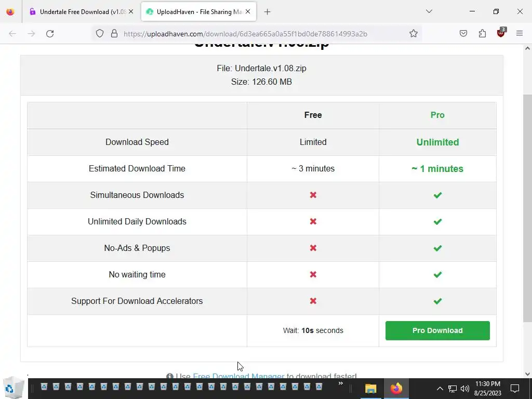Click the scrollbar down arrow
532x399 pixels.
pyautogui.click(x=527, y=374)
